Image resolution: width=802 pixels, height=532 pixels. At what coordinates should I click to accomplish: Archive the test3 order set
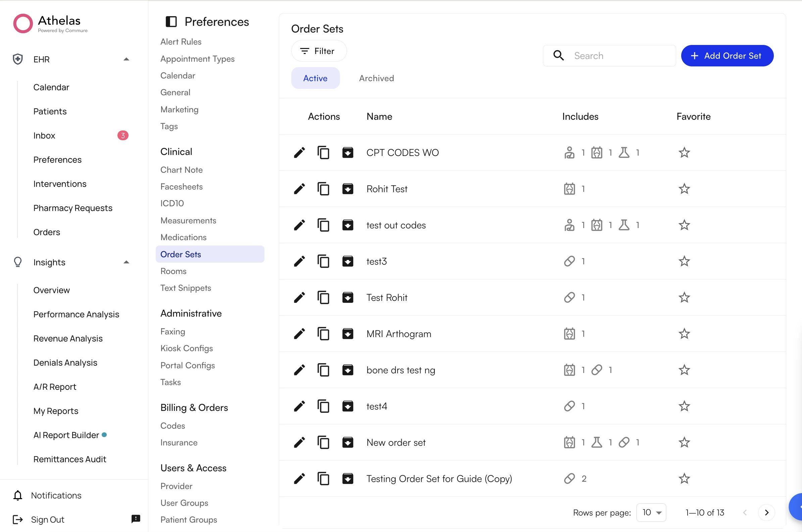click(x=348, y=262)
